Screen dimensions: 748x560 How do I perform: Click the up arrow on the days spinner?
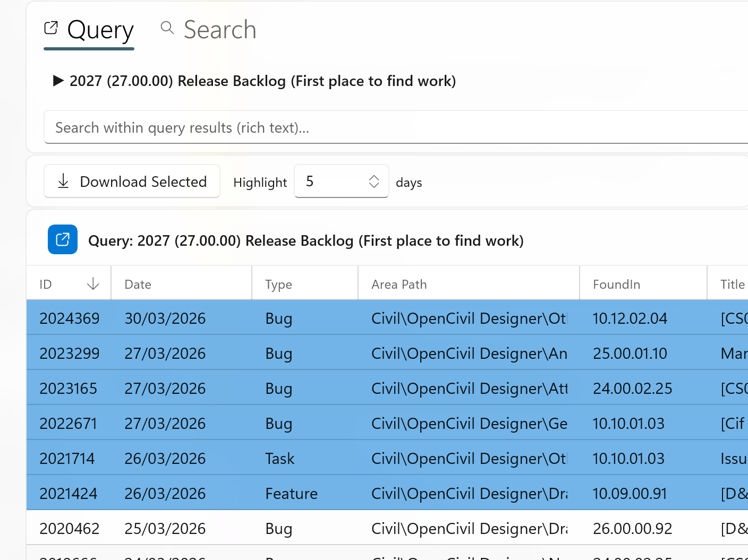click(374, 177)
